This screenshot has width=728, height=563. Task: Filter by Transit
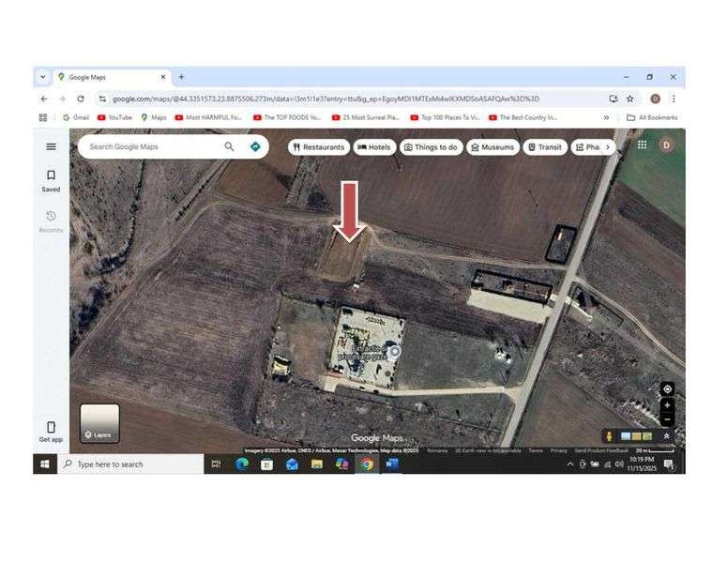tap(545, 147)
